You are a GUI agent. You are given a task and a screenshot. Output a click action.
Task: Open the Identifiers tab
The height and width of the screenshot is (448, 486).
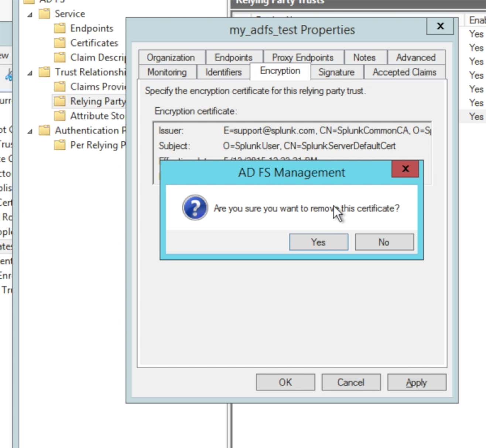223,72
